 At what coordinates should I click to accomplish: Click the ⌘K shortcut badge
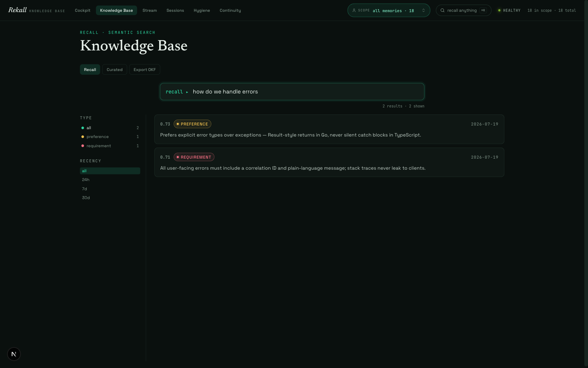(483, 10)
